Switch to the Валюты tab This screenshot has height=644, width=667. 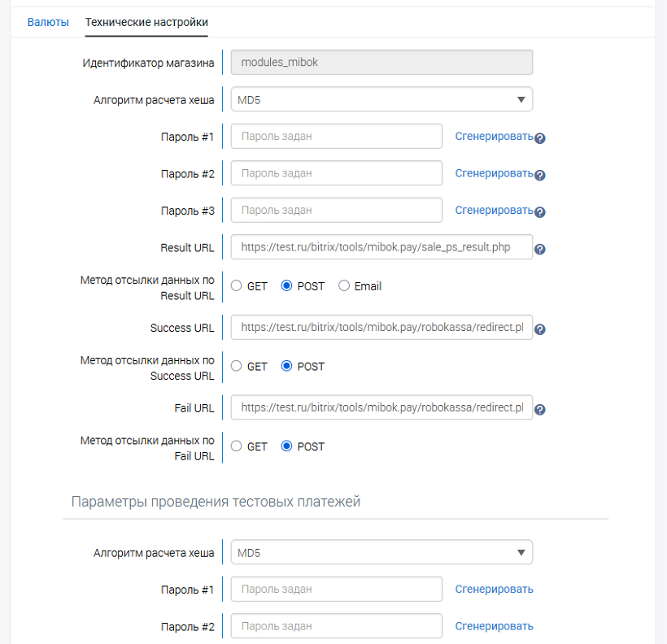tap(47, 22)
